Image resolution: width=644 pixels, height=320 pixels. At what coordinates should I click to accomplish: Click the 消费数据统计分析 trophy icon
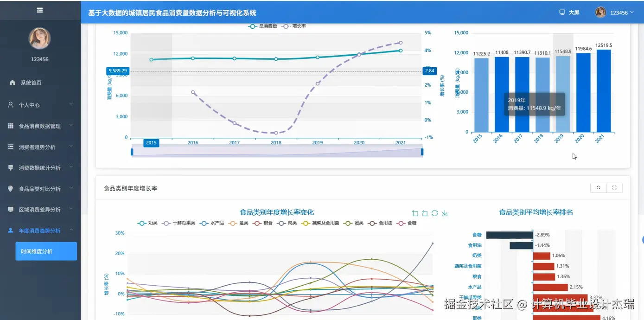(11, 167)
